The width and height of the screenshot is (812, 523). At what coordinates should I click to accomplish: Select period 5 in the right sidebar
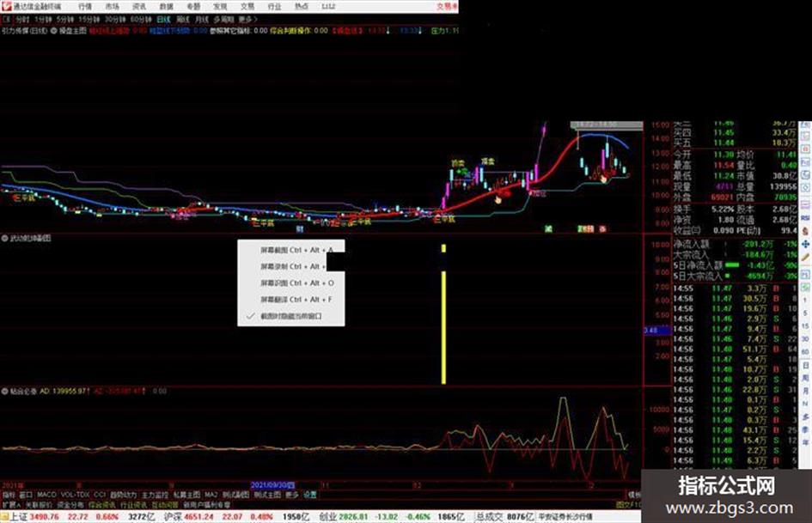tap(805, 313)
